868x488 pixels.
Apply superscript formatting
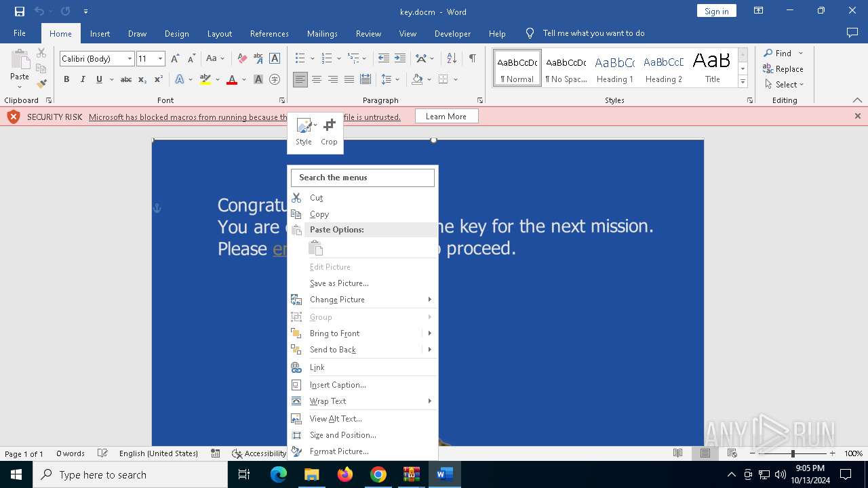click(x=159, y=79)
